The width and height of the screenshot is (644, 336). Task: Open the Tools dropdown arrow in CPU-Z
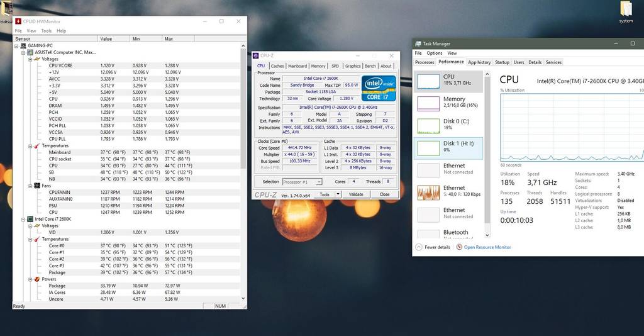pyautogui.click(x=338, y=194)
